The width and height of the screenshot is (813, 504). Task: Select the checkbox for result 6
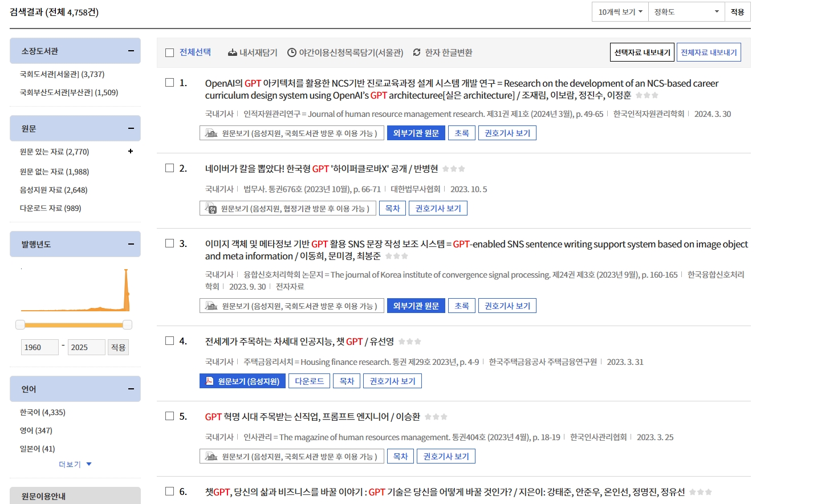click(169, 491)
